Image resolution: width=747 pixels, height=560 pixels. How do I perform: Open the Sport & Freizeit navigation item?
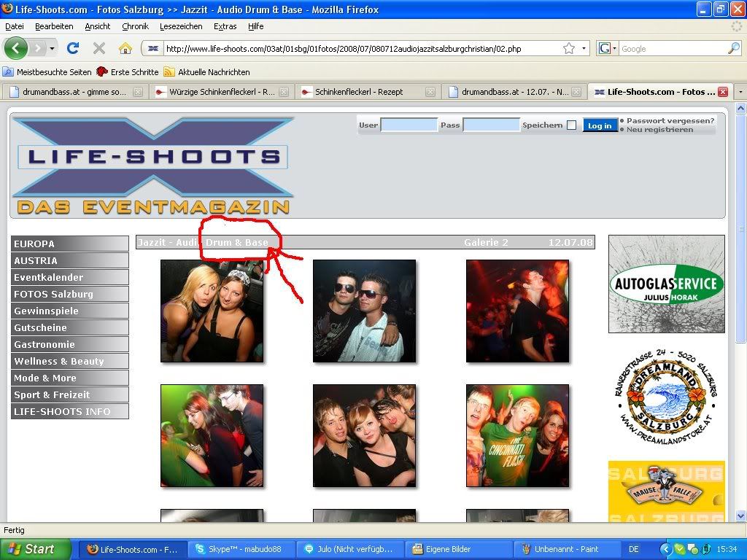pyautogui.click(x=69, y=394)
